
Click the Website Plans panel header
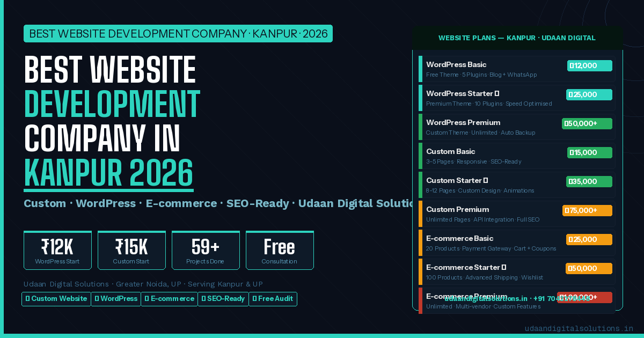point(517,38)
